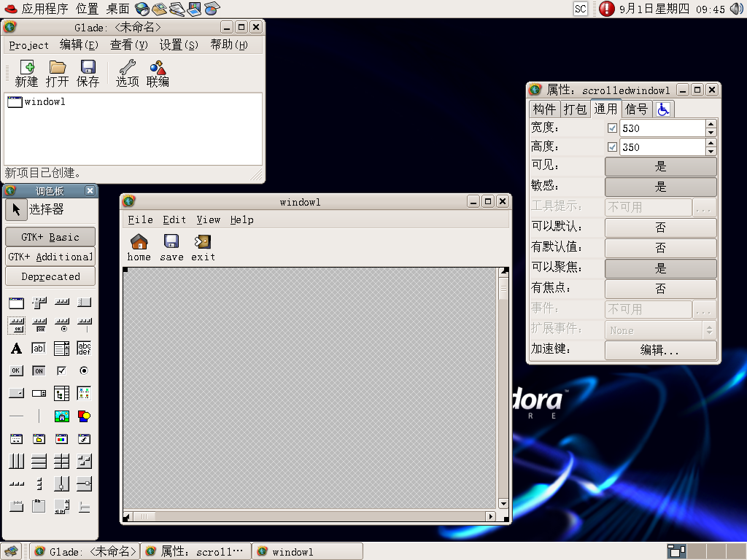The image size is (747, 560).
Task: Activate the 选择器 selector tool in palette
Action: click(x=16, y=209)
